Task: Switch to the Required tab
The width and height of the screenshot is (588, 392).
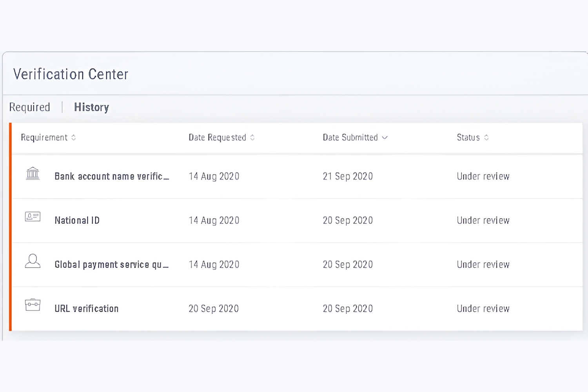Action: (x=30, y=107)
